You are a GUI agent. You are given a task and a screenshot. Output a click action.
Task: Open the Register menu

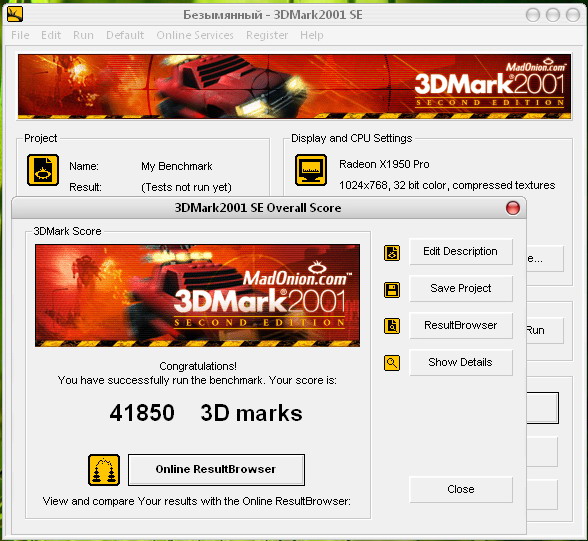(x=267, y=35)
